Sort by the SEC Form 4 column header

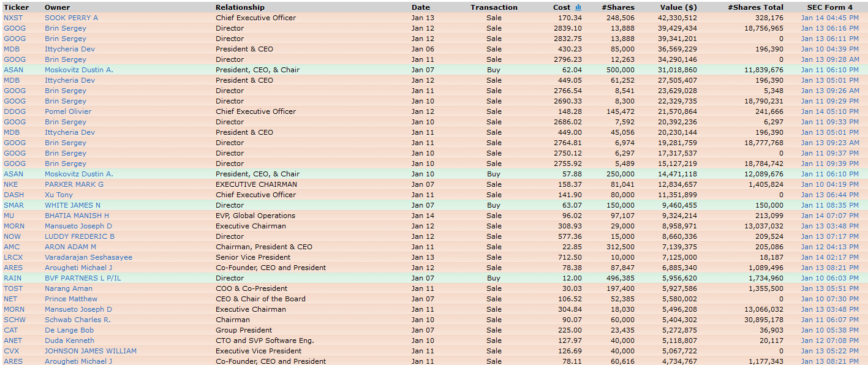coord(829,7)
